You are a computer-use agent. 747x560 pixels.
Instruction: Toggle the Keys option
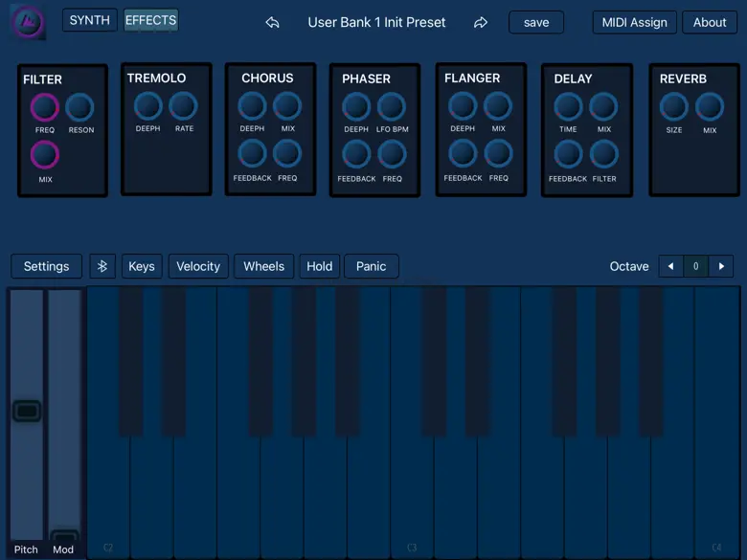point(142,266)
